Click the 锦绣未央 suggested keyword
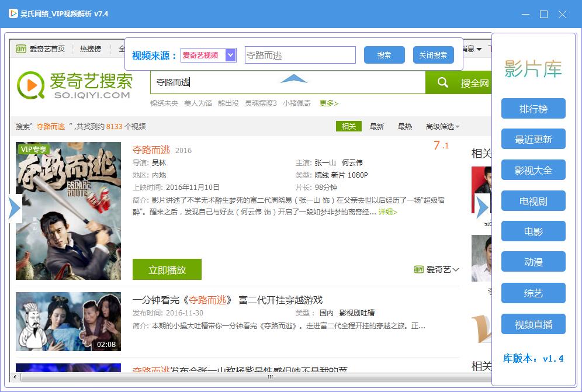This screenshot has height=392, width=582. 164,103
